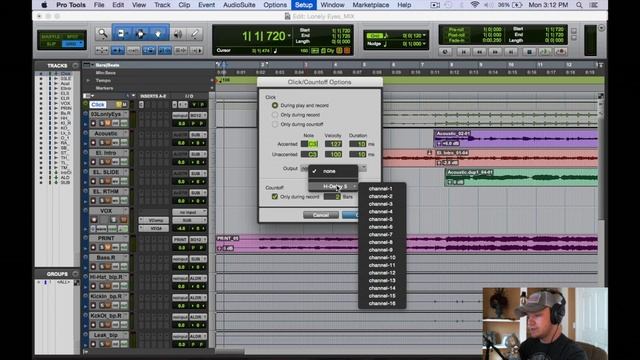640x360 pixels.
Task: Click the Return to Zero transport button
Action: pos(463,52)
